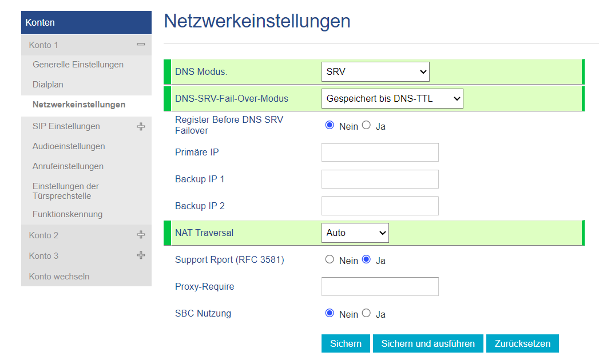Expand SIP Einstellungen using the plus icon
The width and height of the screenshot is (599, 364).
(x=141, y=126)
